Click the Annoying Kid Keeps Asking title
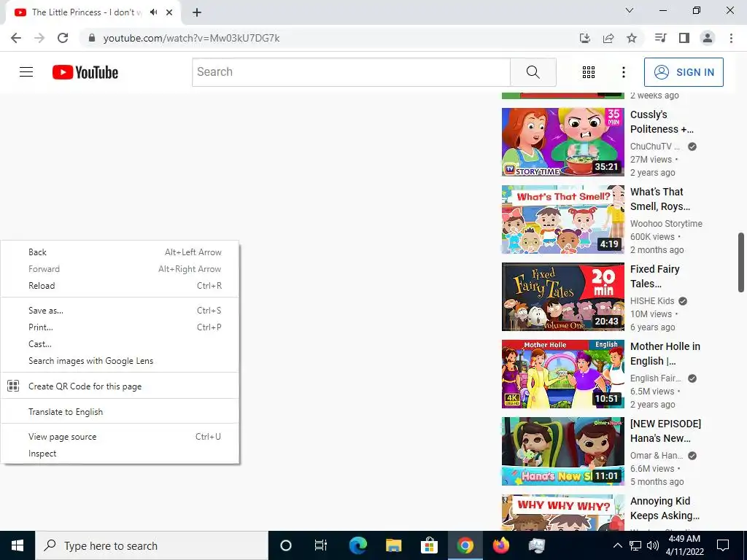747x560 pixels. [x=665, y=508]
